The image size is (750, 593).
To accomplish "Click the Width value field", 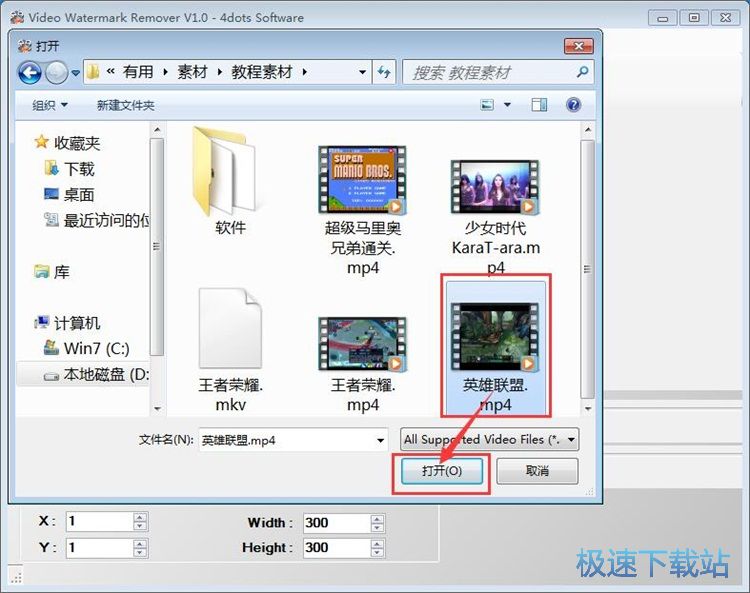I will (x=337, y=523).
